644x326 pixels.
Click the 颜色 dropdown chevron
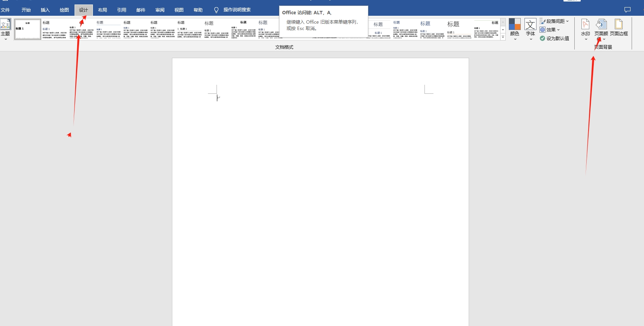(x=515, y=39)
